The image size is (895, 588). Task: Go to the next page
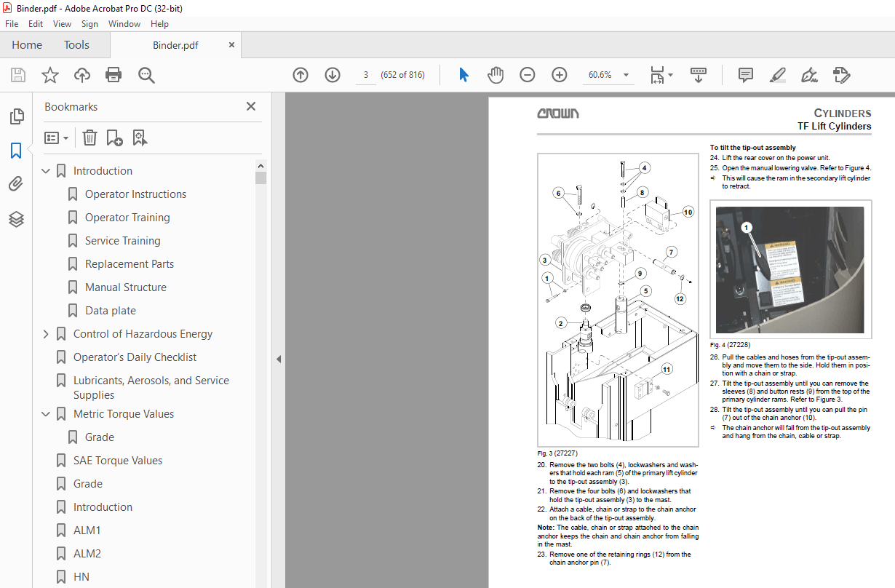pos(332,74)
